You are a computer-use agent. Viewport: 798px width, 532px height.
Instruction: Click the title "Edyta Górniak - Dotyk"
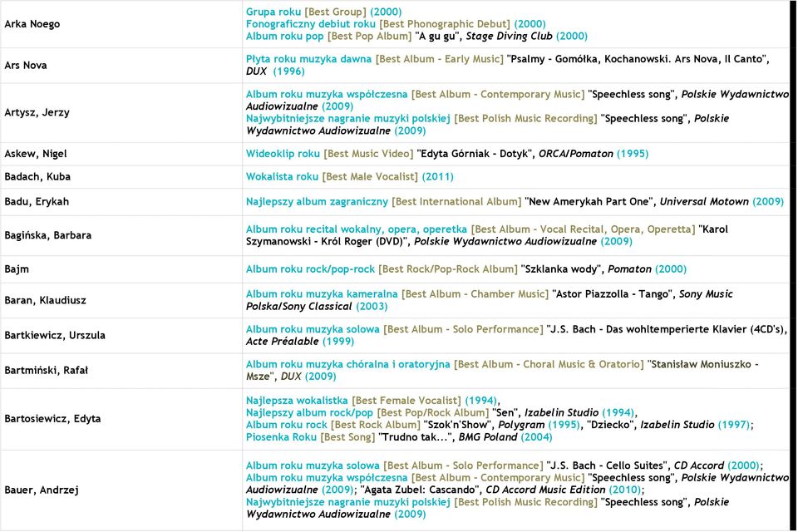(475, 154)
